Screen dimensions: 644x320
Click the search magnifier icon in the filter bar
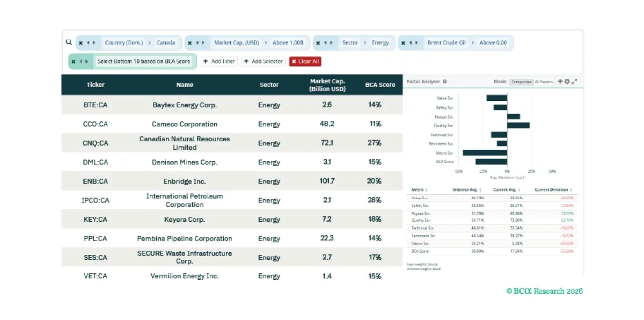tap(69, 42)
